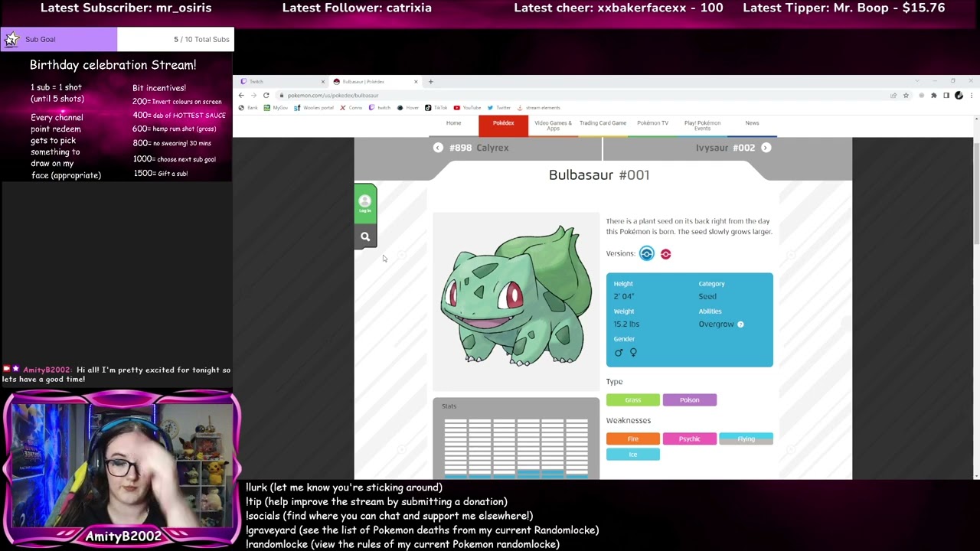Open the Bank bookmark

click(x=248, y=108)
